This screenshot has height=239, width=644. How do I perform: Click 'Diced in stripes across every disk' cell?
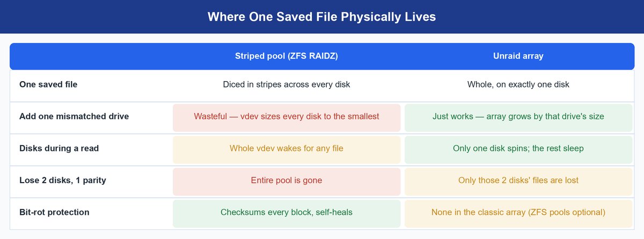click(287, 84)
